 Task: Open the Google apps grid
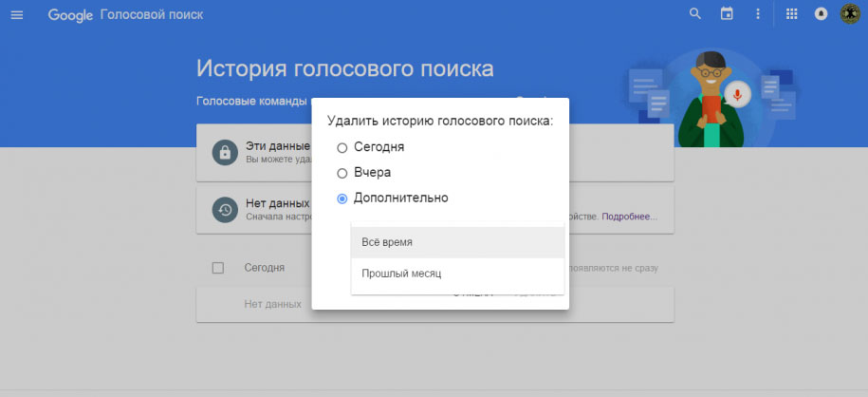point(791,14)
